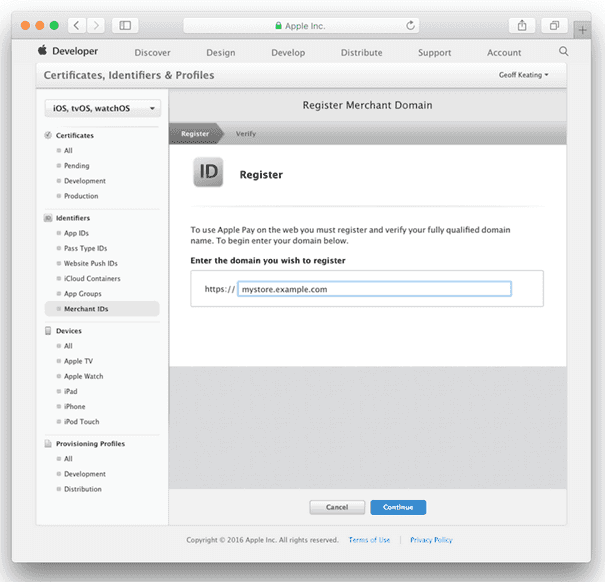Open the Privacy Policy link

(430, 540)
